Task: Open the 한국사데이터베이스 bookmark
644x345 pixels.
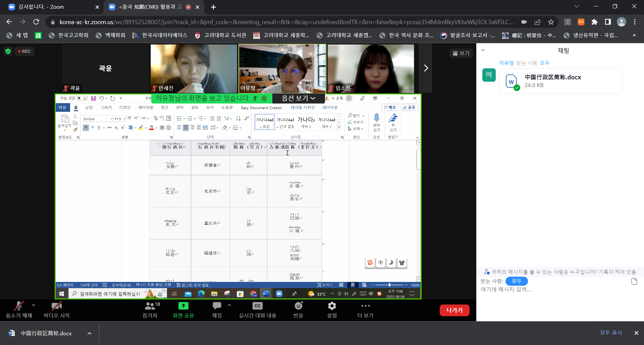Action: pyautogui.click(x=160, y=36)
